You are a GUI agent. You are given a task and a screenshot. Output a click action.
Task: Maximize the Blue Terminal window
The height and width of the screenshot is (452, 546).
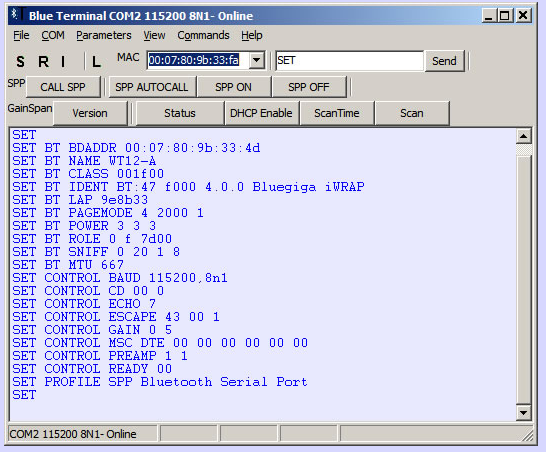click(505, 15)
